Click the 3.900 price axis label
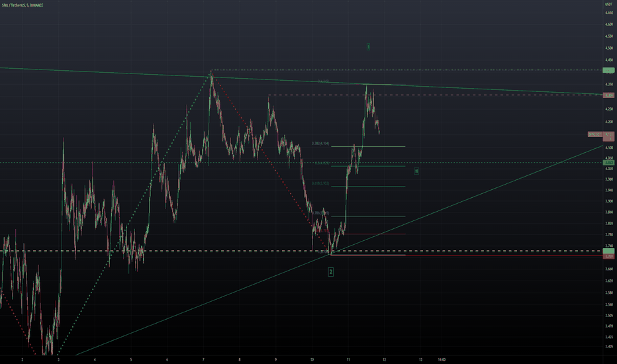This screenshot has width=617, height=364. (x=609, y=201)
